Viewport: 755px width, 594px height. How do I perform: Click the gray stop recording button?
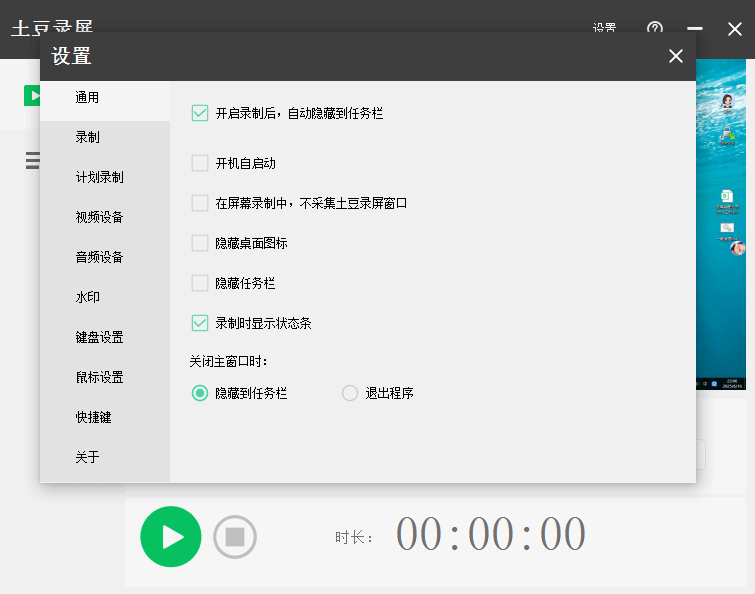point(235,537)
